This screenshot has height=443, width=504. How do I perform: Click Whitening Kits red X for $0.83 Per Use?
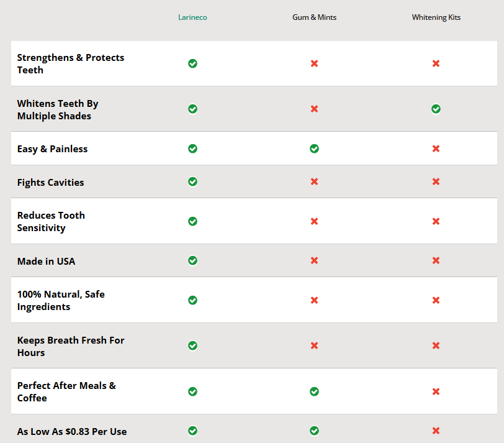pos(436,431)
